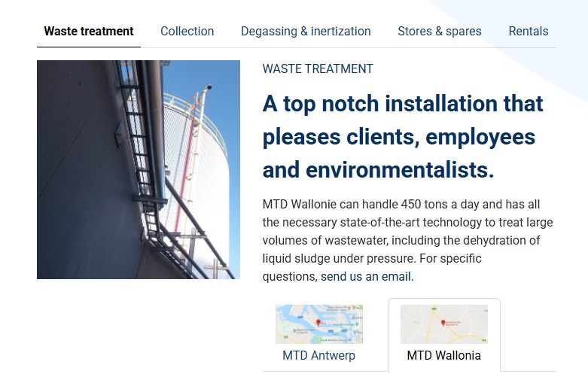The image size is (588, 389).
Task: Click the 'A top notch installation' heading
Action: pos(402,104)
